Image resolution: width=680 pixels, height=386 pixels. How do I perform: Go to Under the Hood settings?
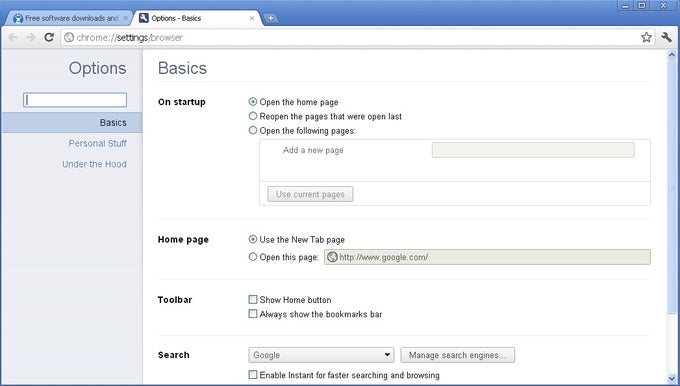click(x=94, y=164)
